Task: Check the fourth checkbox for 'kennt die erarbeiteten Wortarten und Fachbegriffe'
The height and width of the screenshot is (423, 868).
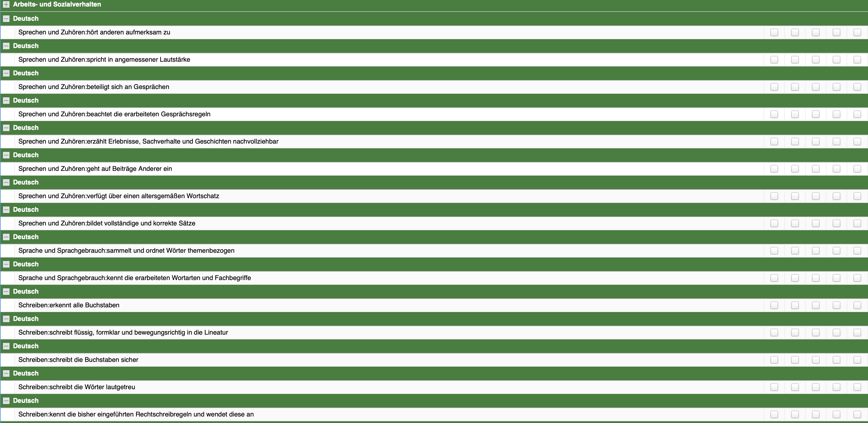Action: (x=836, y=278)
